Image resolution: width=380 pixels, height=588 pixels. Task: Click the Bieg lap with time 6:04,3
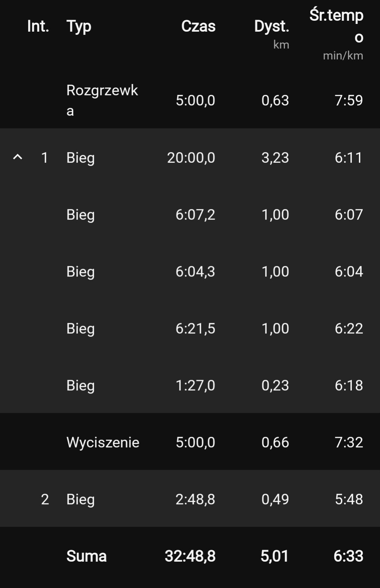[x=81, y=271]
